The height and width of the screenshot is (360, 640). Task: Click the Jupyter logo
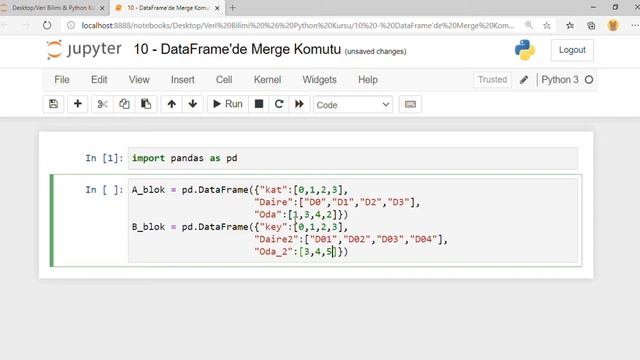pos(84,49)
